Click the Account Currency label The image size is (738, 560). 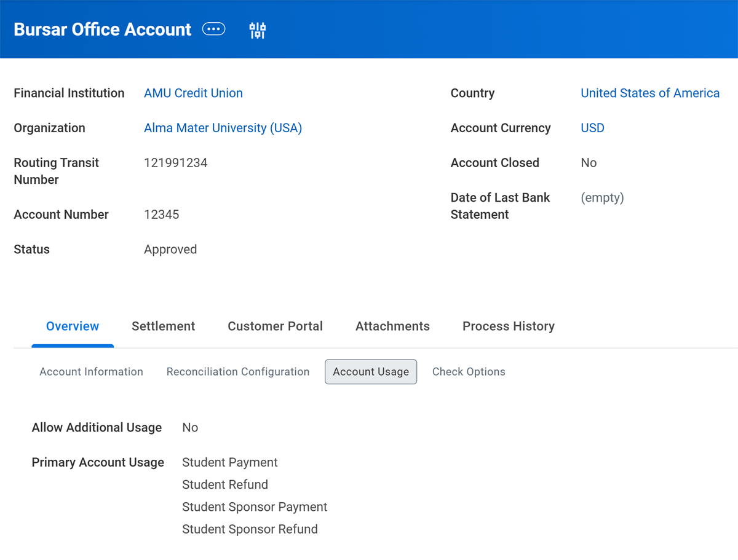[x=501, y=128]
